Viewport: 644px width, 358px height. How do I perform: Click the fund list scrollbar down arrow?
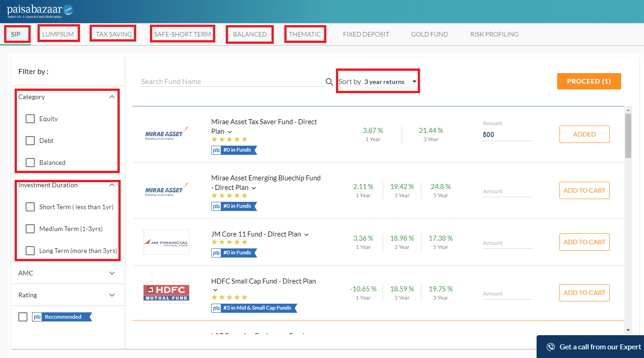[628, 330]
